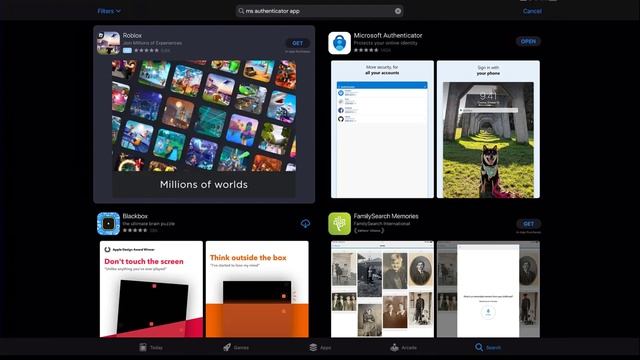Tap OPEN for Microsoft Authenticator
The height and width of the screenshot is (360, 640).
(x=528, y=41)
